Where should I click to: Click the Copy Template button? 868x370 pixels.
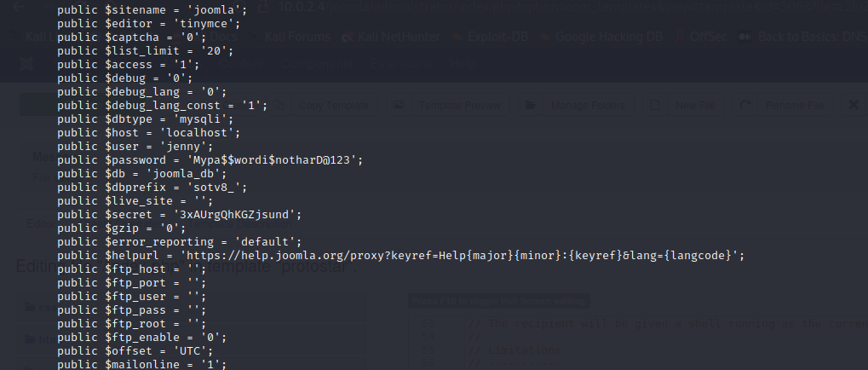coord(324,105)
